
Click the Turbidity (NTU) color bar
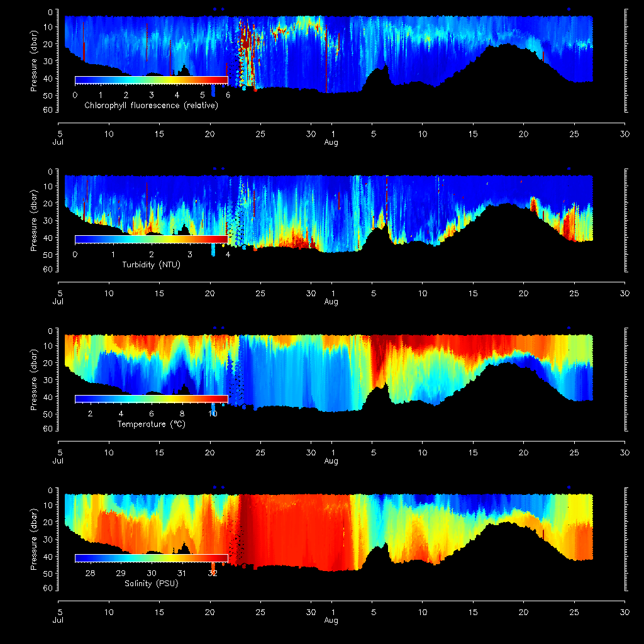coord(151,239)
